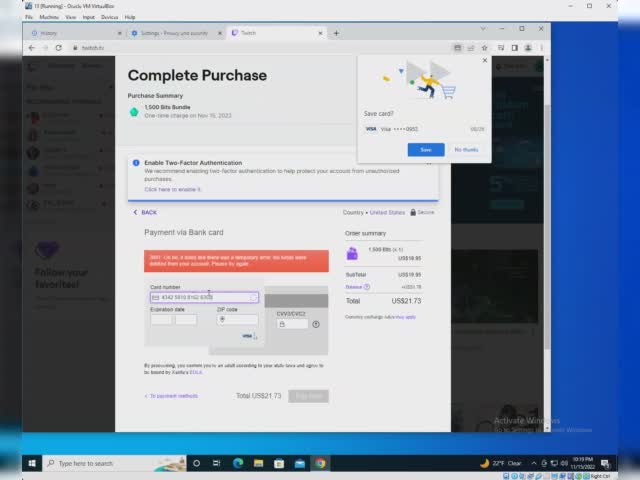Open the weather widget showing 22°F Clear
The height and width of the screenshot is (480, 640).
[x=501, y=463]
